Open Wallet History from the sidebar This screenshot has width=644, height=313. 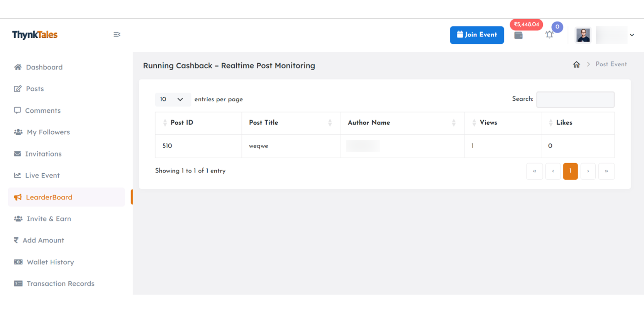tap(50, 262)
